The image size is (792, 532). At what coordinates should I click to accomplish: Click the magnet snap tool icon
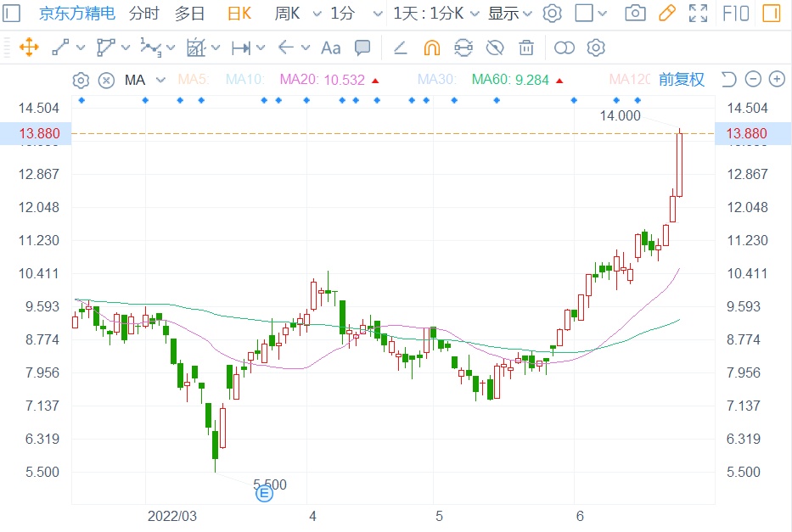[432, 48]
